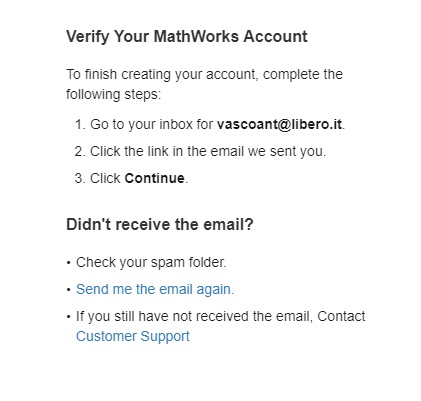Screen dimensions: 421x401
Task: Click the '3.' list number
Action: pos(80,178)
